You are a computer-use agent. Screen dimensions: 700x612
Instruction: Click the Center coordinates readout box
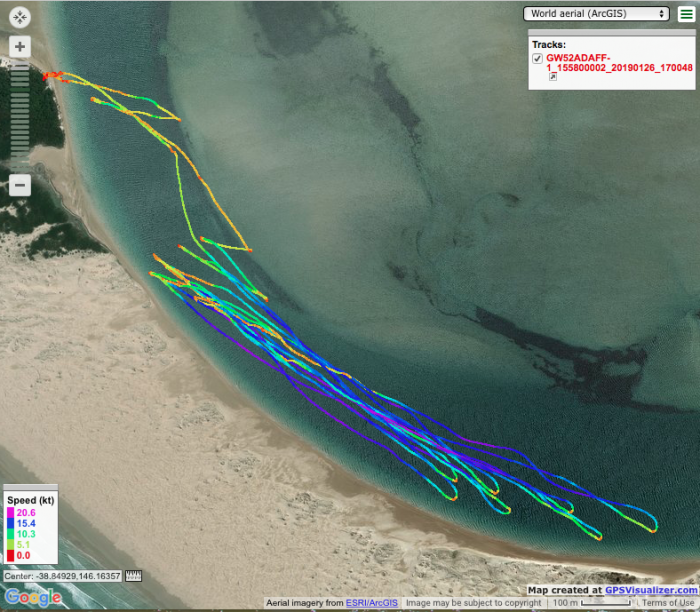(62, 576)
